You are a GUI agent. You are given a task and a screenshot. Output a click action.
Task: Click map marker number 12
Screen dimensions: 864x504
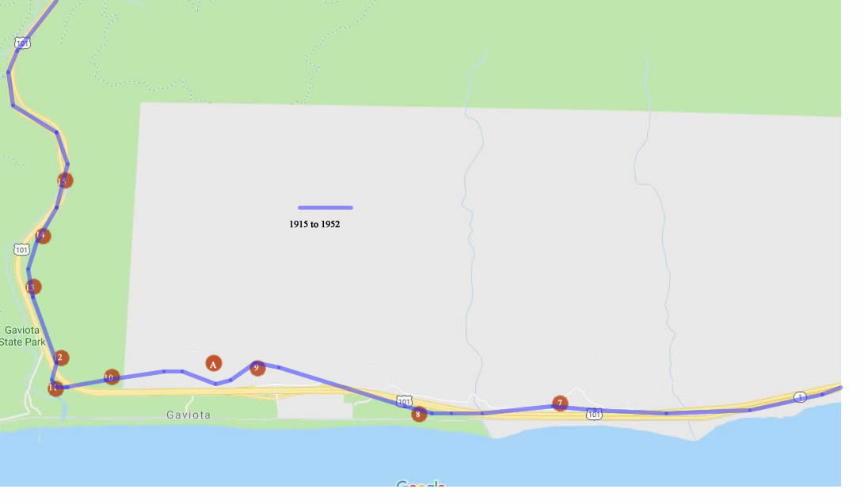61,358
